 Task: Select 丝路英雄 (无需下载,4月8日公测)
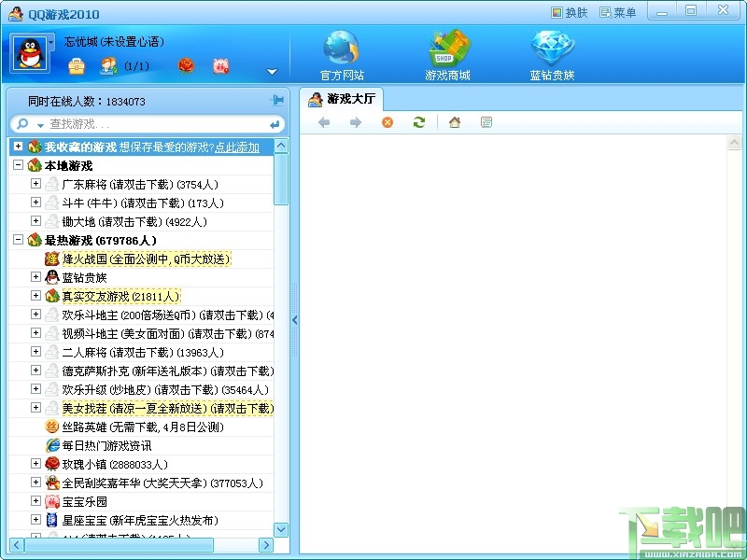pos(143,427)
